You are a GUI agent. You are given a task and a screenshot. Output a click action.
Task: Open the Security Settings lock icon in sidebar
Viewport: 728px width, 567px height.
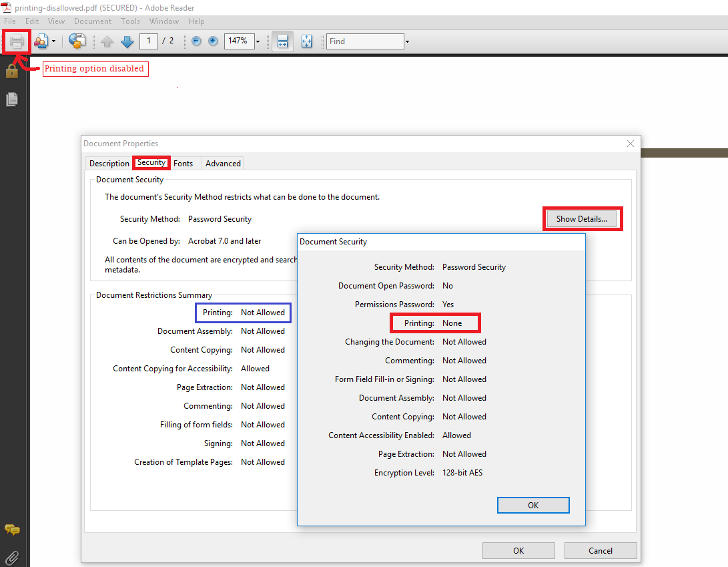tap(11, 71)
